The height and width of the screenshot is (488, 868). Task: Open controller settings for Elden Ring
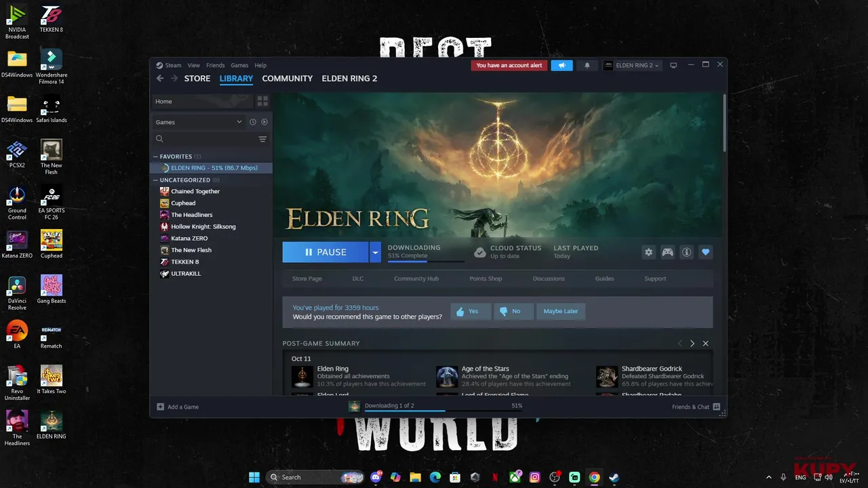click(667, 252)
